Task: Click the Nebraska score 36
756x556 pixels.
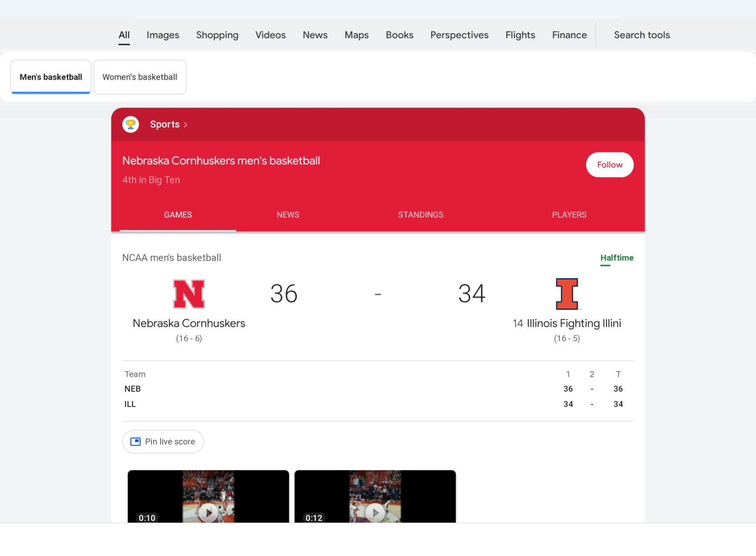Action: [284, 294]
